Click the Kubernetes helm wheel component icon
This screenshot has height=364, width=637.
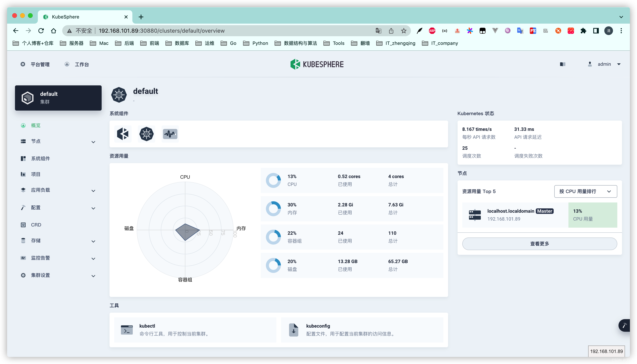(x=146, y=134)
